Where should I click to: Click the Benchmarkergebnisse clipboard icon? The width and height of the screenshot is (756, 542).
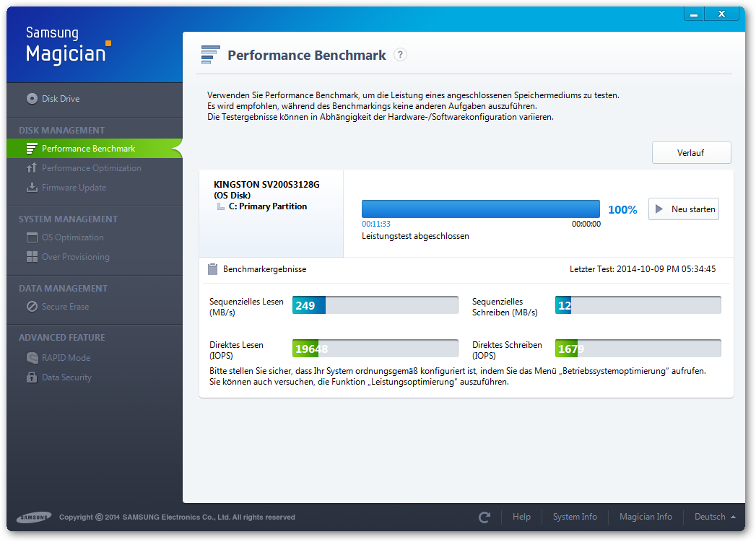[x=212, y=269]
